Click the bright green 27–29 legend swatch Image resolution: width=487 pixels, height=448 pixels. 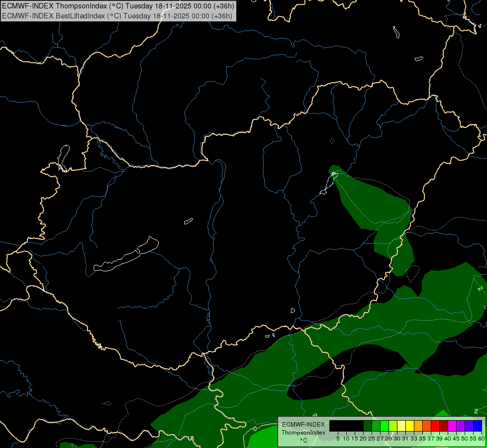(385, 426)
